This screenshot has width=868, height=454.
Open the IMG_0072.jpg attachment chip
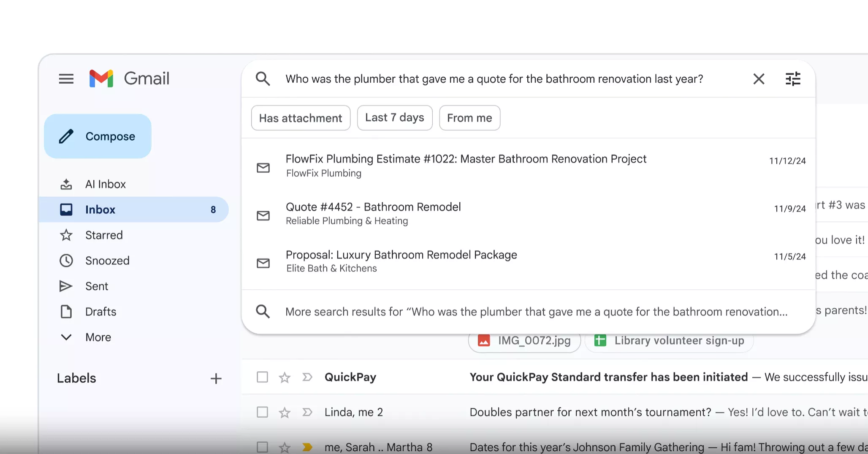525,341
